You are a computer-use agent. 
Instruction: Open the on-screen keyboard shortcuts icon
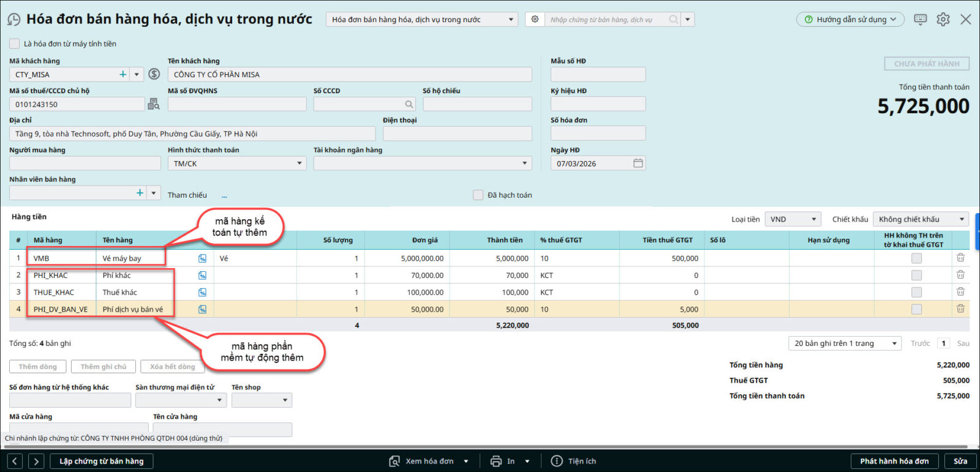920,20
